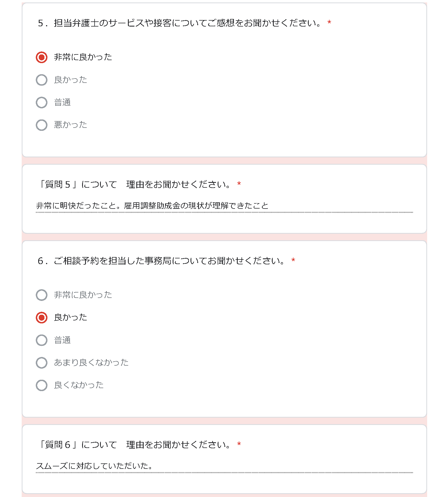
Task: Choose 良かった radio under question 6
Action: coord(41,317)
